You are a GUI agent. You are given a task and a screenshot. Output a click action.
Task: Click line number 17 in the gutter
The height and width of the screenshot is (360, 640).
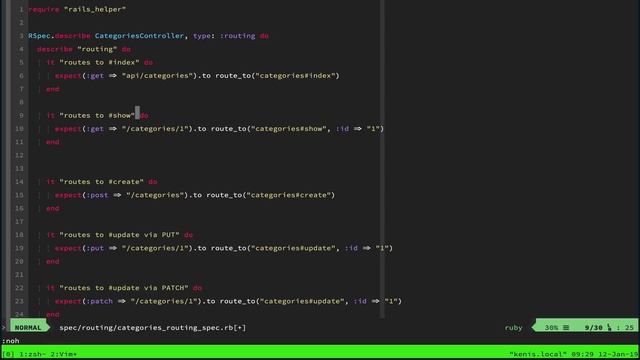tap(19, 221)
